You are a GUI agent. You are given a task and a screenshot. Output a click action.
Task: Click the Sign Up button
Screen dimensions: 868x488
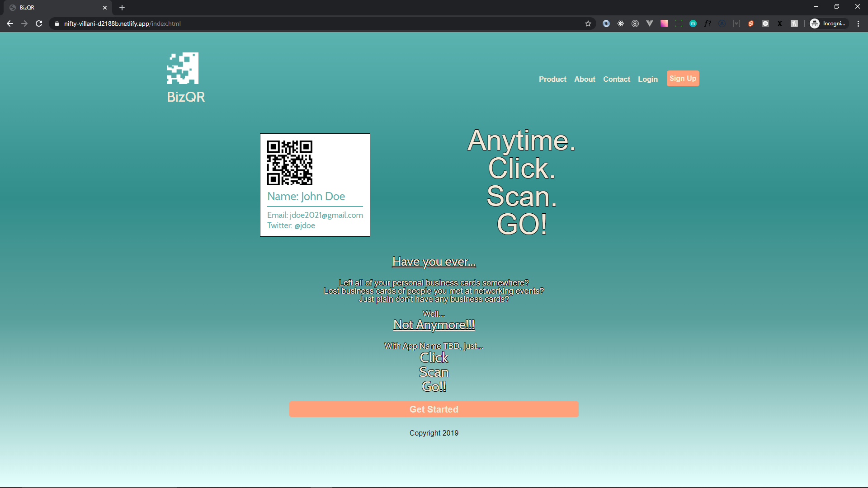[x=683, y=78]
